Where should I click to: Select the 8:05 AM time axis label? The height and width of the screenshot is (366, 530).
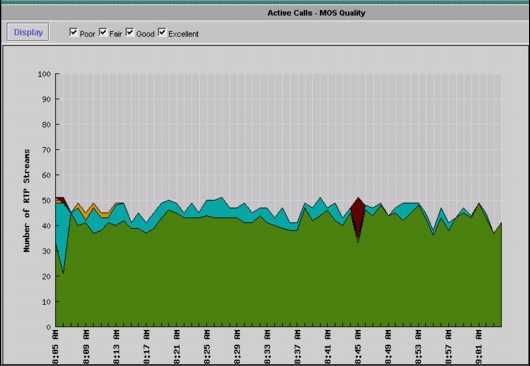pyautogui.click(x=55, y=348)
